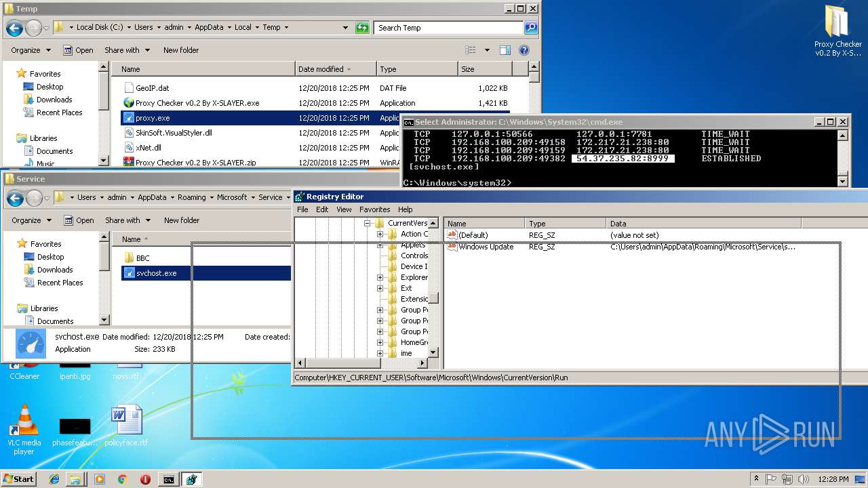Open view options dropdown arrow in Temp window
This screenshot has height=488, width=868.
(487, 50)
